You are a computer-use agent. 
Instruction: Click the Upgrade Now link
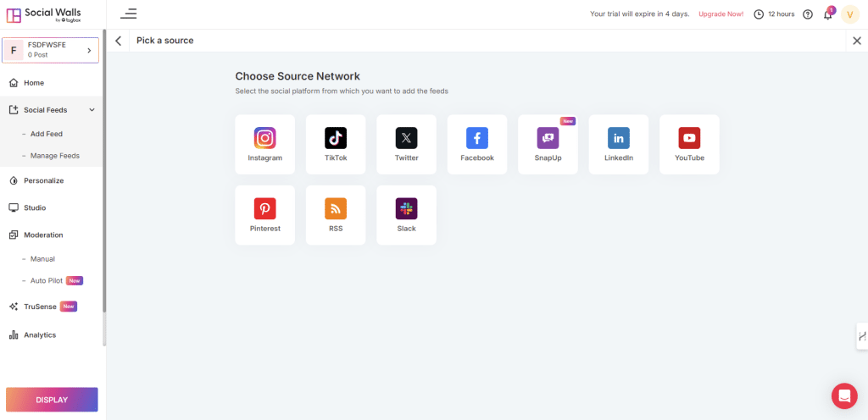click(721, 14)
